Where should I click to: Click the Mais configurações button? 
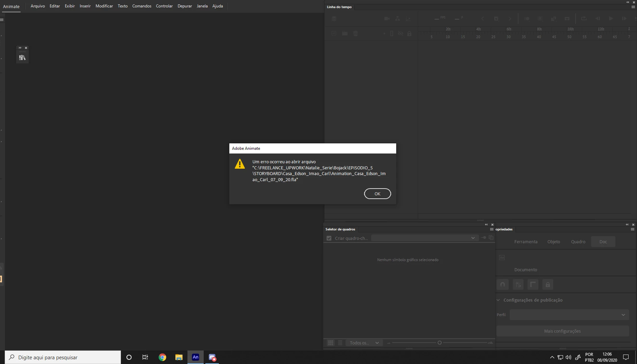(562, 331)
